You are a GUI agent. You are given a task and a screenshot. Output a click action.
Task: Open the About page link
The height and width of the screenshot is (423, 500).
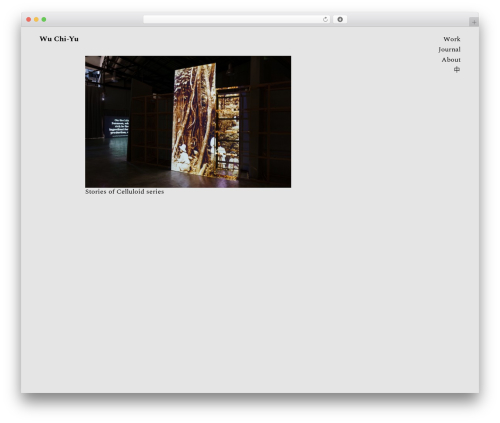451,60
